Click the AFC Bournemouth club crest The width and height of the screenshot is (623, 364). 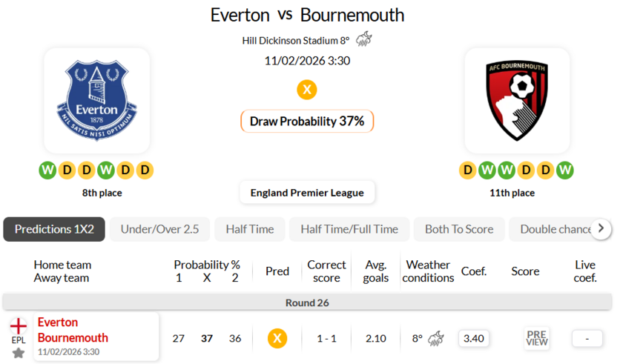[517, 100]
